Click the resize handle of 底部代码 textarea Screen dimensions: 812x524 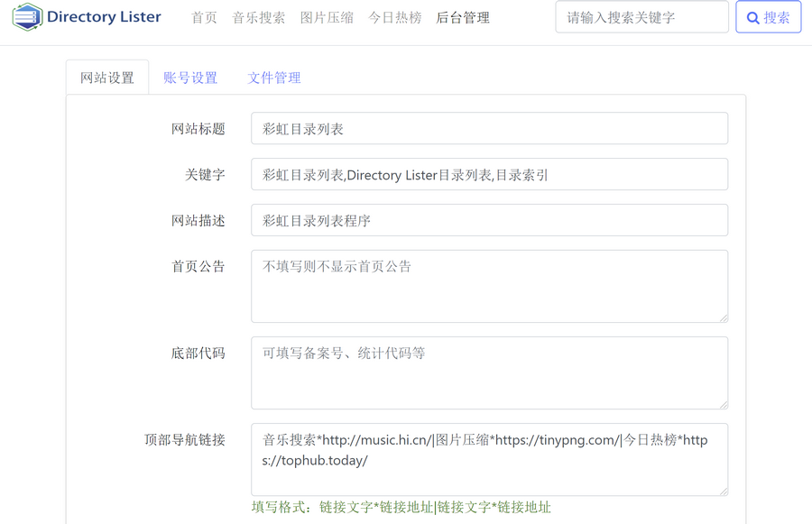[723, 404]
